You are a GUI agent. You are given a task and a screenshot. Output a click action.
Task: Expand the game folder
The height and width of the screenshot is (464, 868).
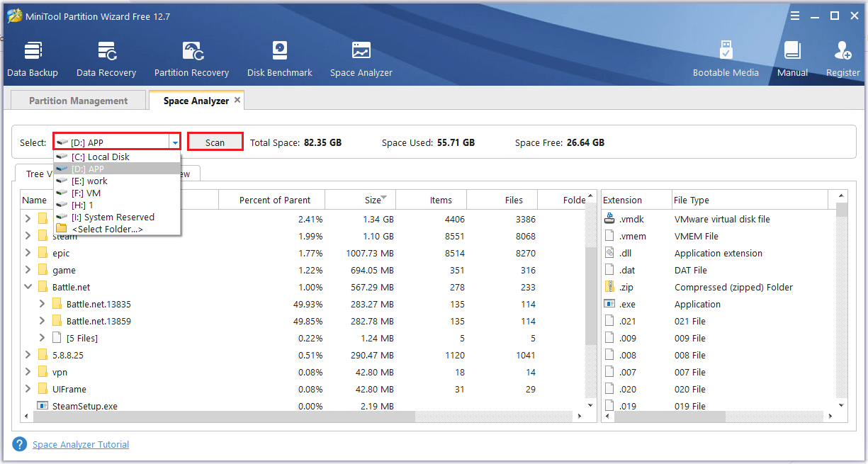(28, 270)
